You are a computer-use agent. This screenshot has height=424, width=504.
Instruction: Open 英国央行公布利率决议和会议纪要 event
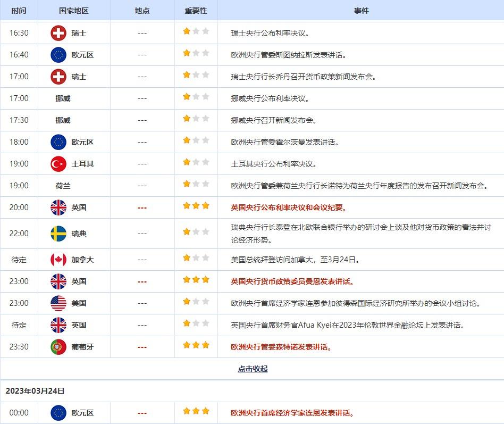289,207
